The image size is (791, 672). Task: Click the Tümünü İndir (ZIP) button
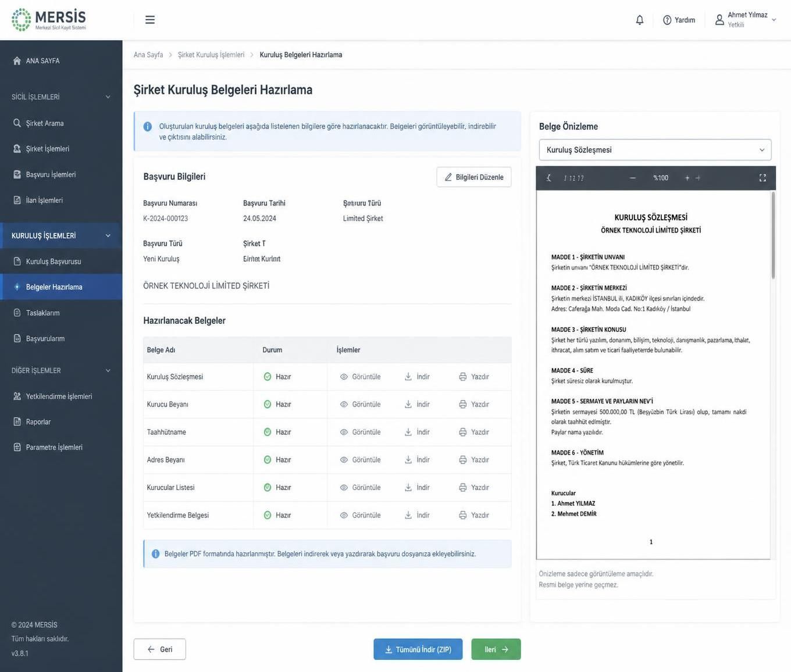[418, 649]
